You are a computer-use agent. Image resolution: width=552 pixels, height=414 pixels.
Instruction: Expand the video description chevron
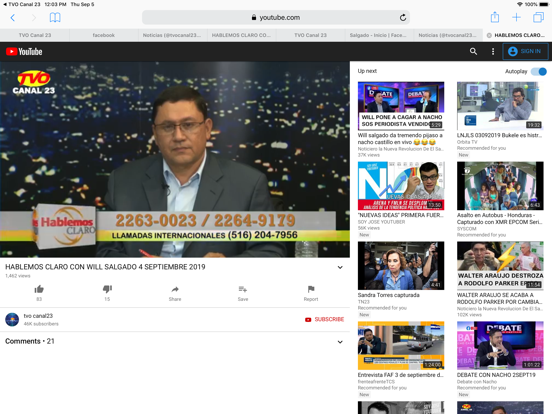(340, 267)
